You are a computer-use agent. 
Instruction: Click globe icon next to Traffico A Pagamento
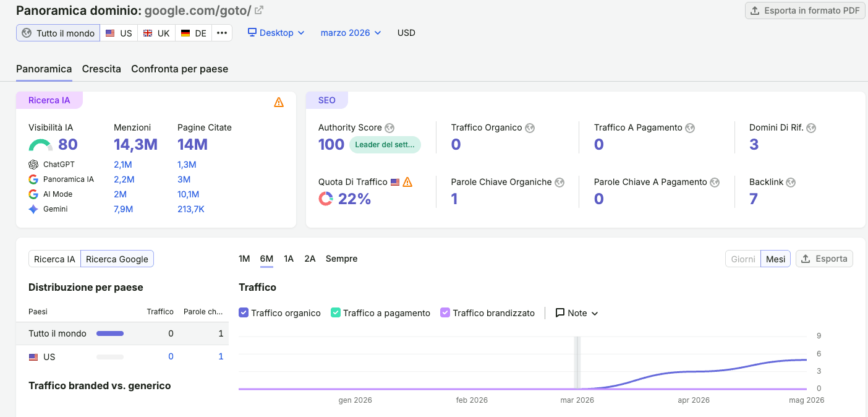tap(690, 128)
